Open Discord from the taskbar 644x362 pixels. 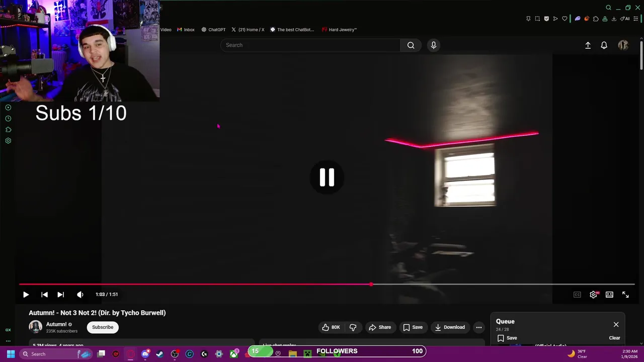[x=145, y=354]
